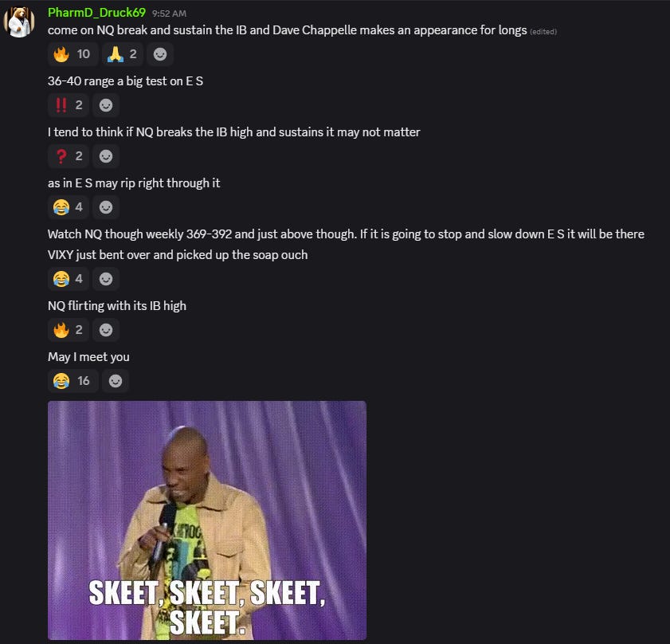Add reaction to the 36-40 range message
The height and width of the screenshot is (644, 670).
[x=106, y=105]
